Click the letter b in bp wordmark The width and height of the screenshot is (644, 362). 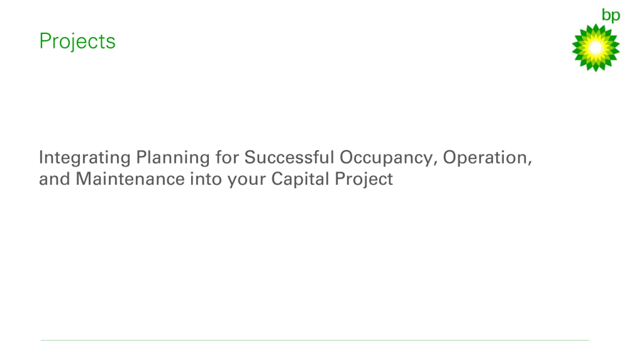point(606,15)
